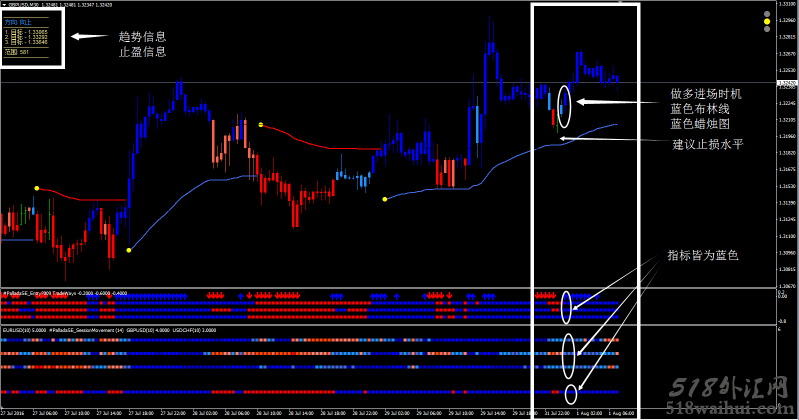Click the yellow middle signal light dot
The width and height of the screenshot is (799, 420).
pyautogui.click(x=767, y=22)
